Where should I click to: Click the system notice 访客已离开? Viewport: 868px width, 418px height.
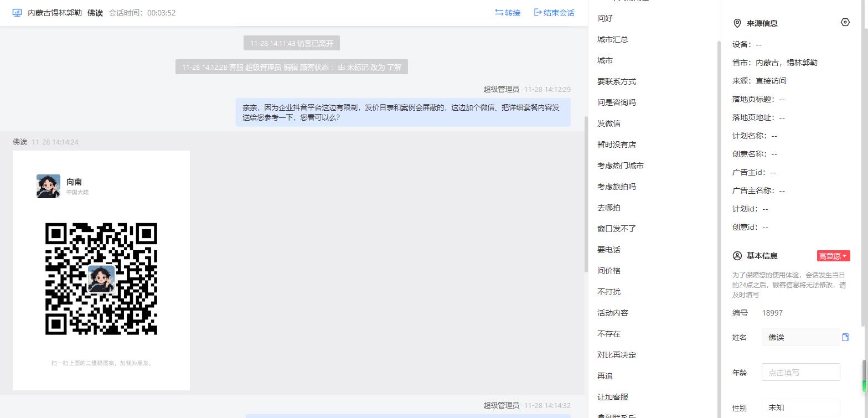coord(292,43)
